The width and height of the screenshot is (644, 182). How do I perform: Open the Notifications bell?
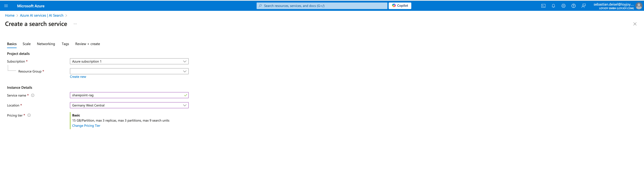click(x=553, y=6)
